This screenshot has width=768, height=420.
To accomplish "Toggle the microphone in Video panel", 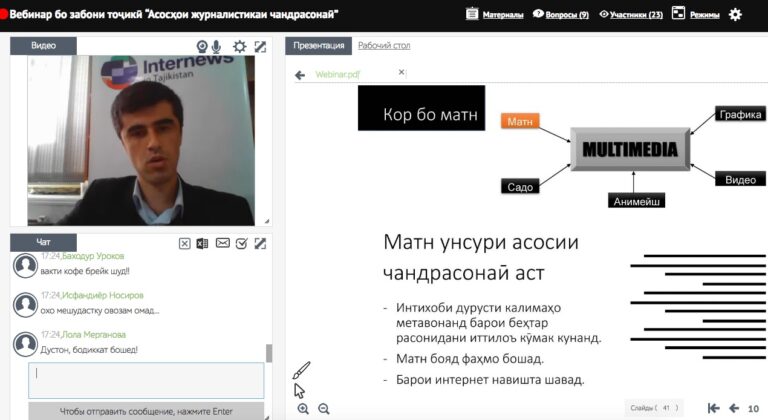I will tap(216, 47).
